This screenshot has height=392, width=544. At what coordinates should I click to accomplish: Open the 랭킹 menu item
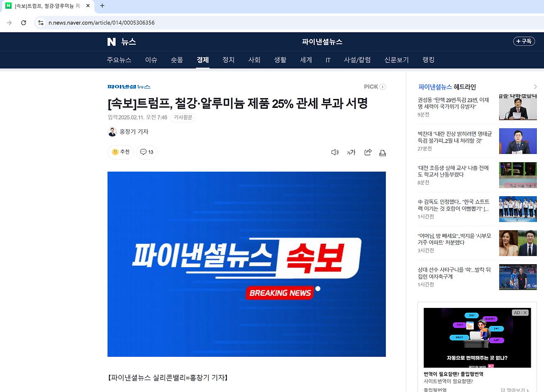click(428, 60)
